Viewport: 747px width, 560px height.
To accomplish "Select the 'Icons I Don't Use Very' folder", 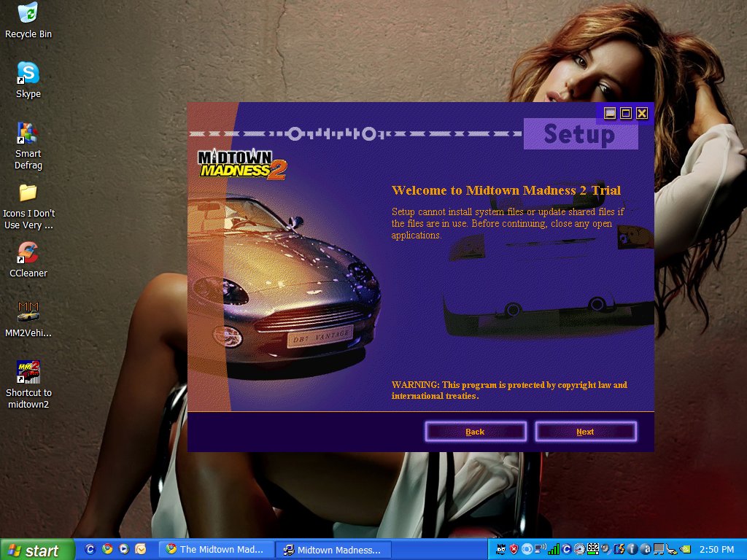I will coord(28,206).
